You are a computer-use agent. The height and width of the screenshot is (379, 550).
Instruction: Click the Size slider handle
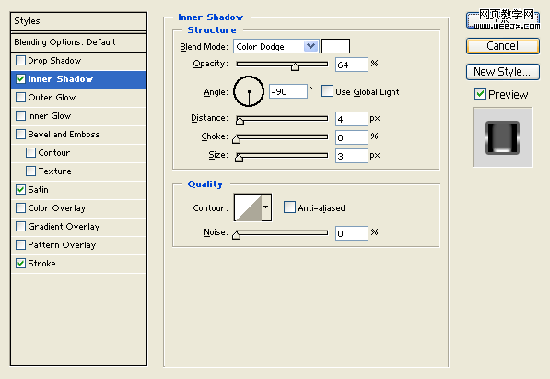click(x=239, y=158)
